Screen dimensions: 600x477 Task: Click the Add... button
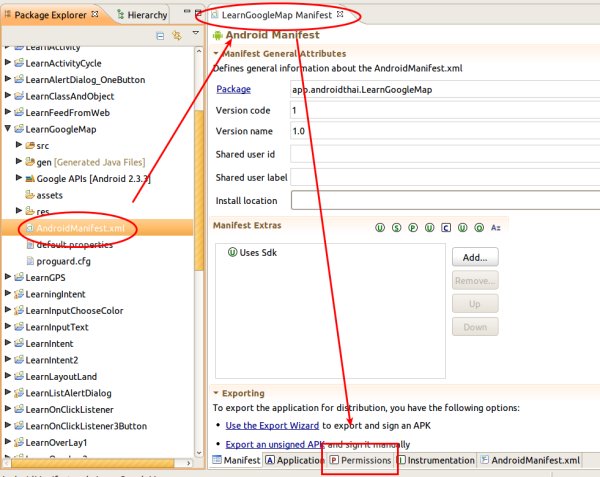475,257
